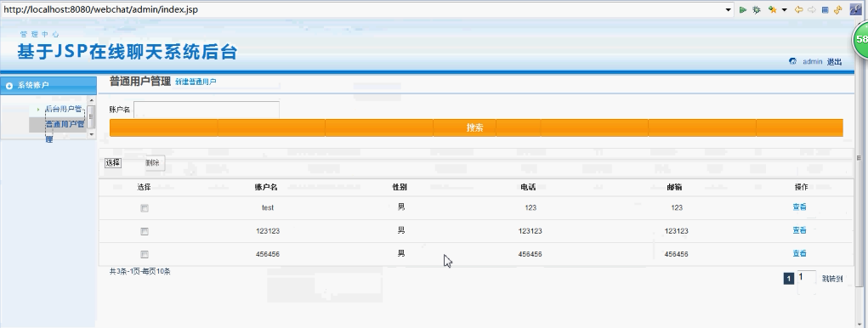Viewport: 868px width, 328px height.
Task: Click the 操作 column header
Action: click(801, 187)
